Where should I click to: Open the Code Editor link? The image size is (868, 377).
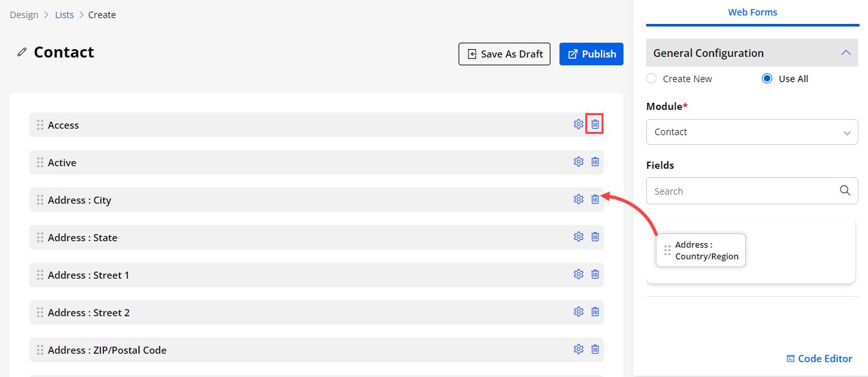click(819, 359)
